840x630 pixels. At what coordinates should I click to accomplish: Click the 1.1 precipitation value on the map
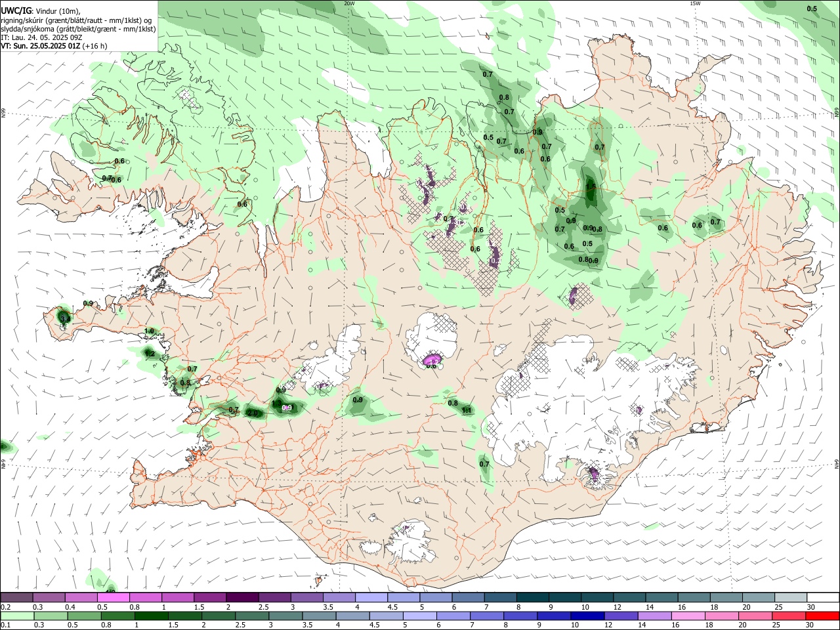[467, 410]
